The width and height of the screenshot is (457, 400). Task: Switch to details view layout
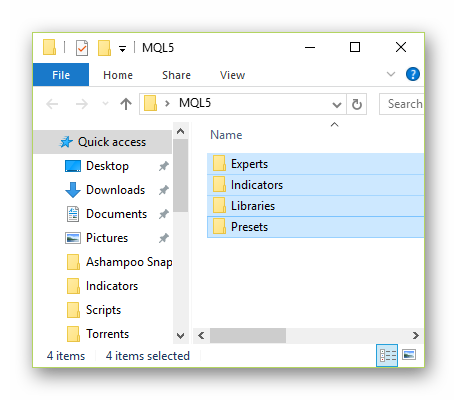pos(387,355)
